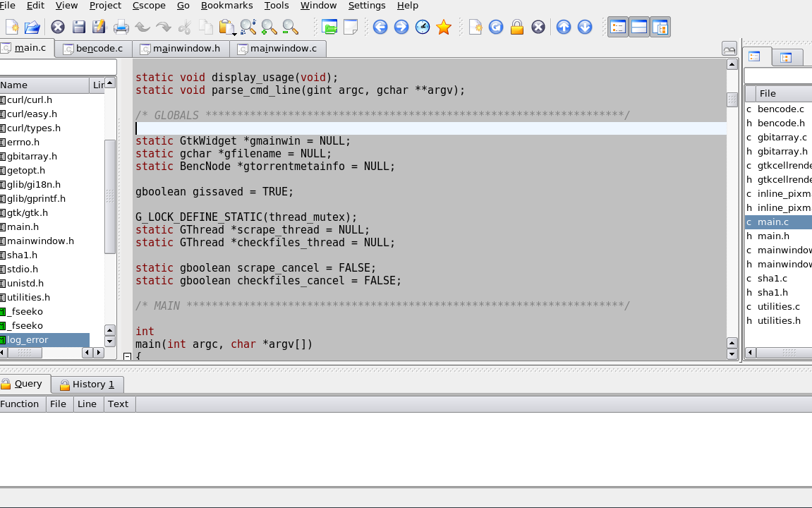Click the symbol list vertical scrollbar thumb
The image size is (812, 508).
110,197
